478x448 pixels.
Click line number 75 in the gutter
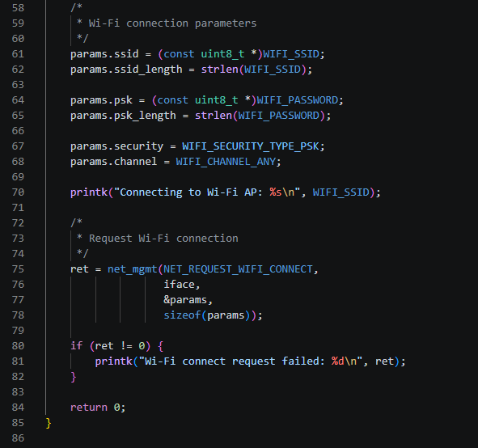[x=18, y=268]
